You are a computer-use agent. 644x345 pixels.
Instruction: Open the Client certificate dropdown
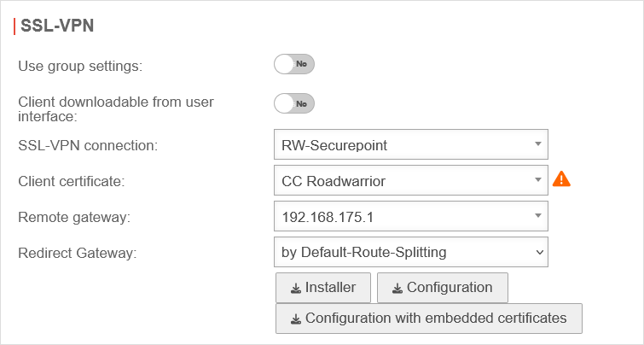(410, 180)
